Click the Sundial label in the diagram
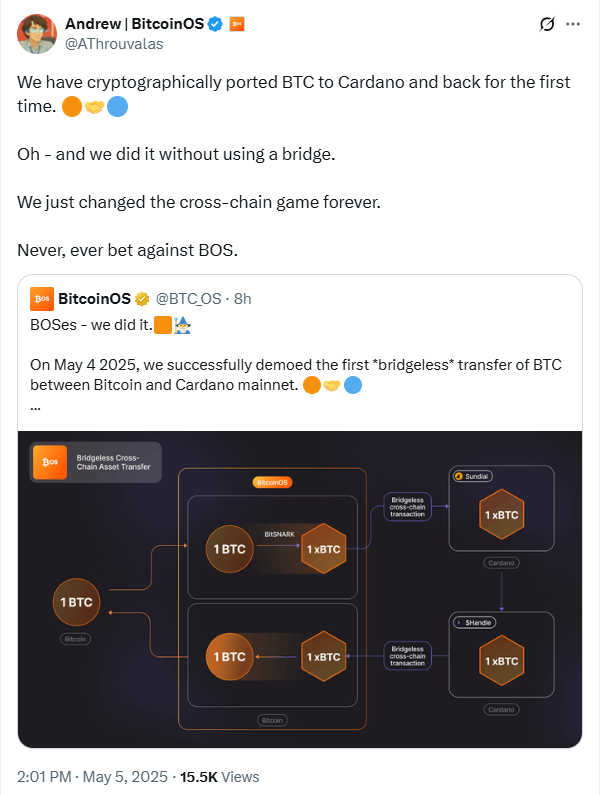 (475, 474)
